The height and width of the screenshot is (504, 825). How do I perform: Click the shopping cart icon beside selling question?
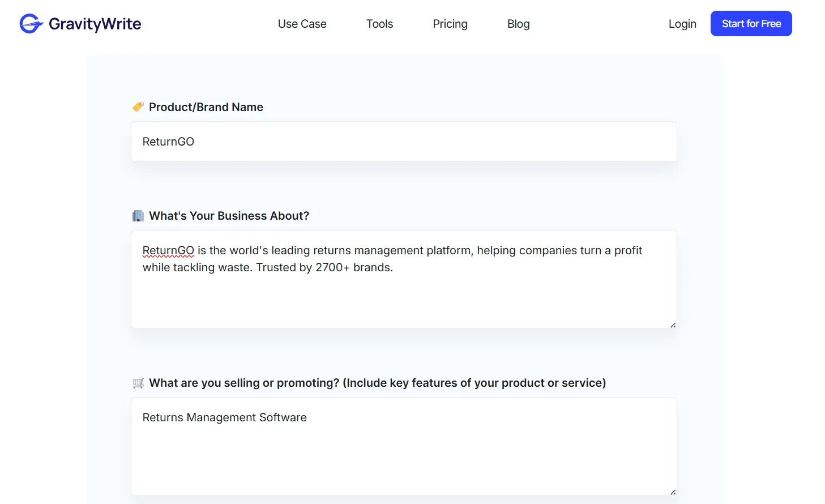pos(138,383)
